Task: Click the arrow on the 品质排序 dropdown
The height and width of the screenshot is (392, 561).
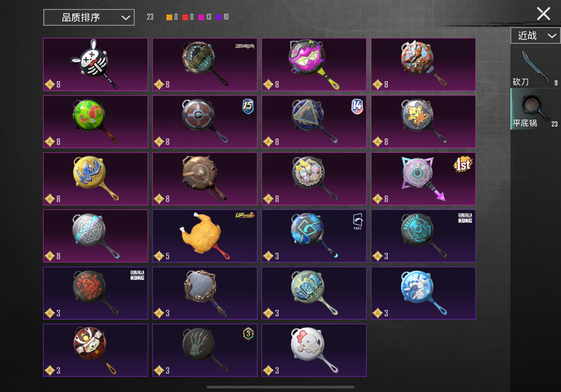Action: [126, 18]
